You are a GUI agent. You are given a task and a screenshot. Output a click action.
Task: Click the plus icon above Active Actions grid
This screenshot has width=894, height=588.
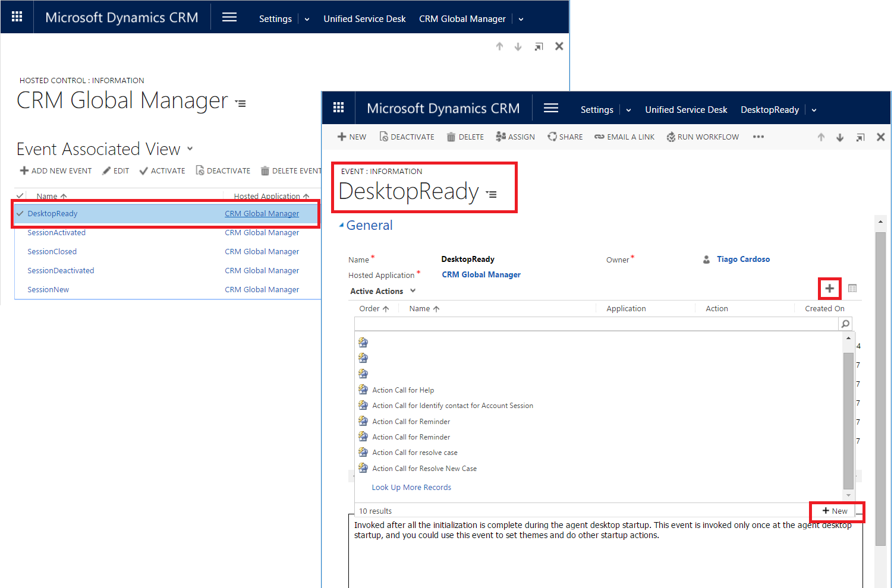[829, 289]
